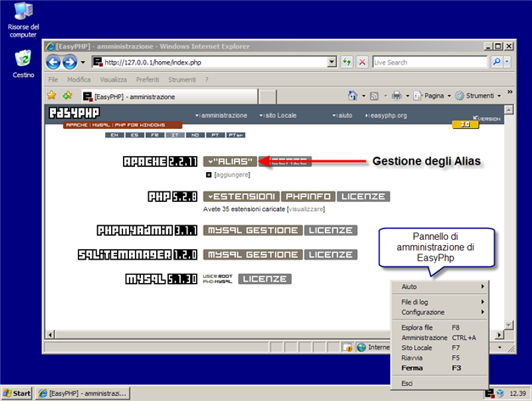The width and height of the screenshot is (532, 401).
Task: Open the ? help menu
Action: (x=207, y=80)
